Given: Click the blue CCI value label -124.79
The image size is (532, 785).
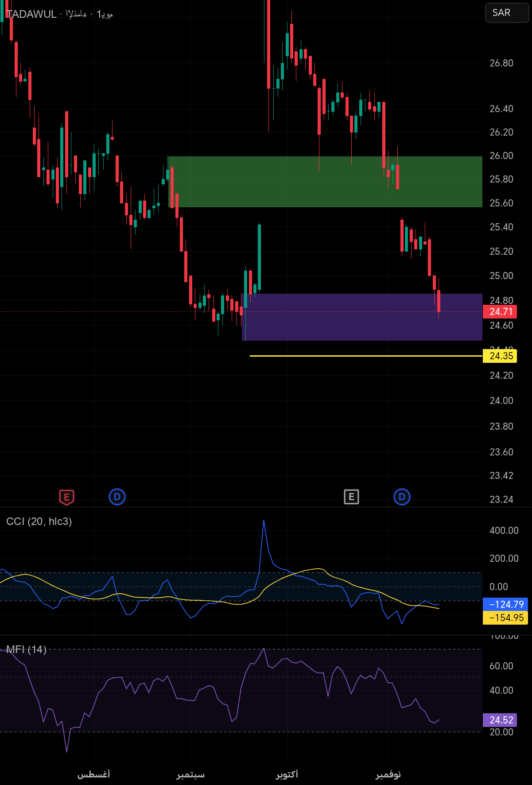Looking at the screenshot, I should click(x=505, y=604).
